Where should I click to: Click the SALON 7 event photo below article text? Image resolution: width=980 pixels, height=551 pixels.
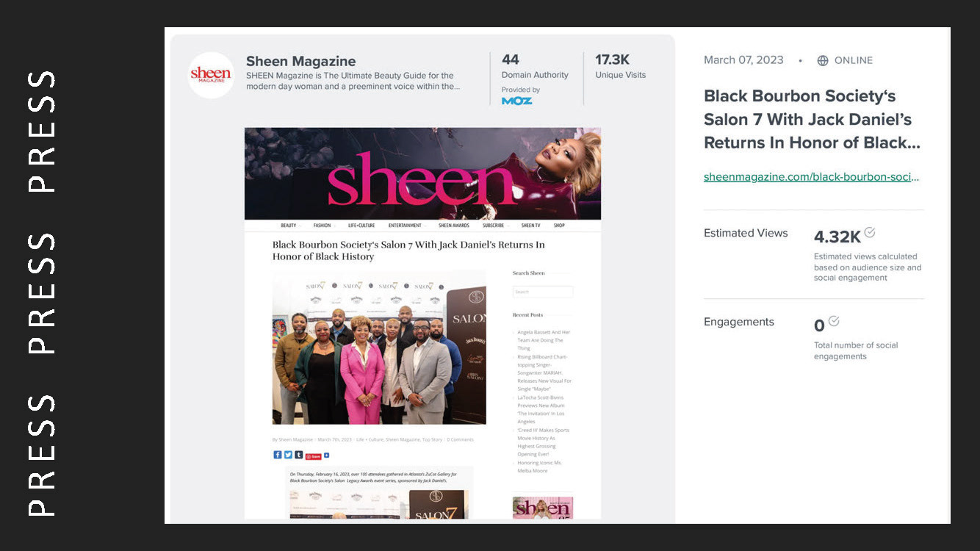379,505
